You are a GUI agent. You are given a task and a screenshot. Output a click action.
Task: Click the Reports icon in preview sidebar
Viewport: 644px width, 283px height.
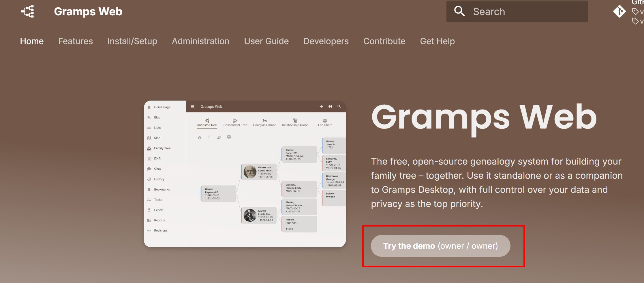coord(149,220)
